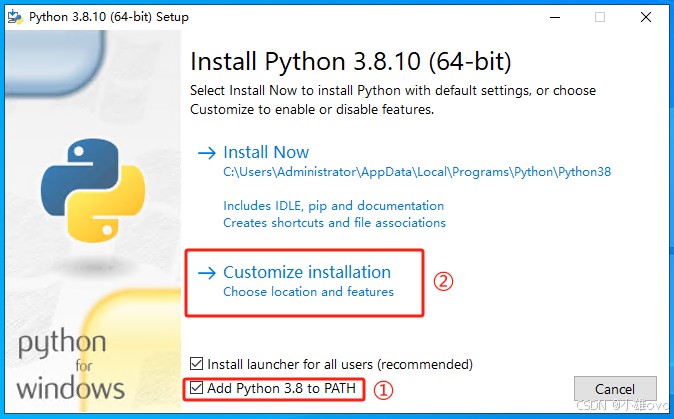Click the "Add Python 3.8 to PATH" label text
The height and width of the screenshot is (419, 674).
pyautogui.click(x=281, y=388)
